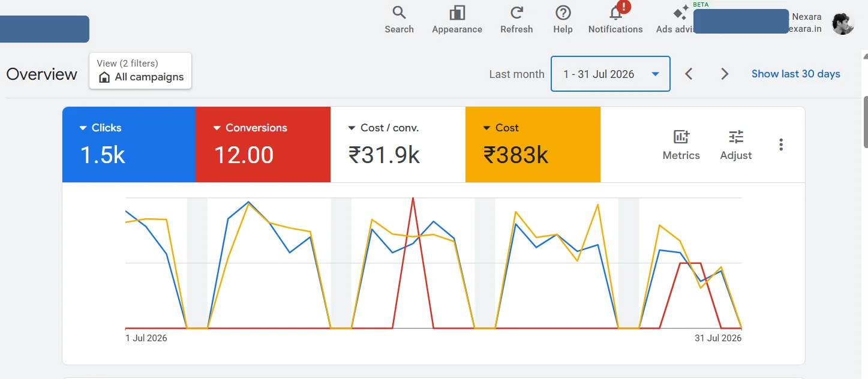Viewport: 868px width, 379px height.
Task: Open the Help menu
Action: coord(563,20)
